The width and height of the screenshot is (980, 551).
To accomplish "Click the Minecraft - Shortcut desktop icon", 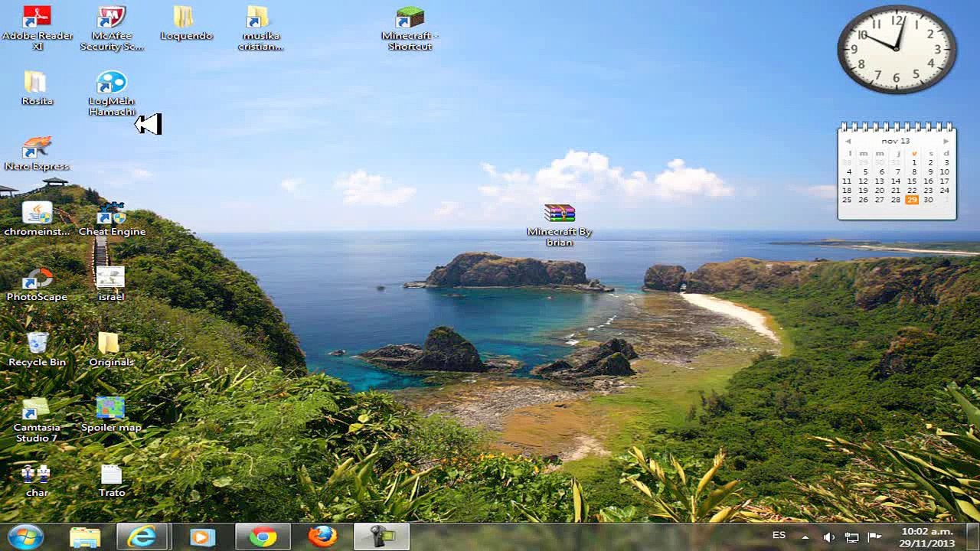I will [x=410, y=28].
